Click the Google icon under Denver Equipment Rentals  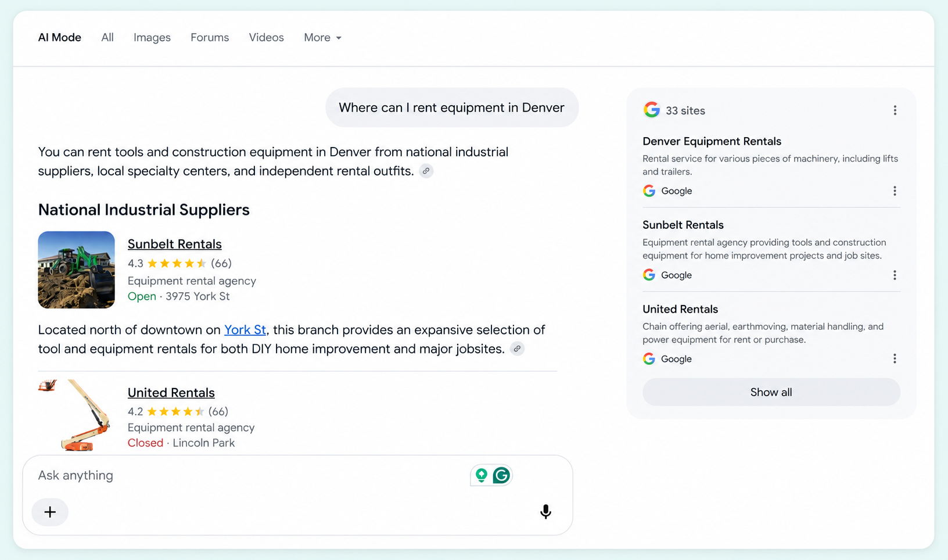point(649,191)
